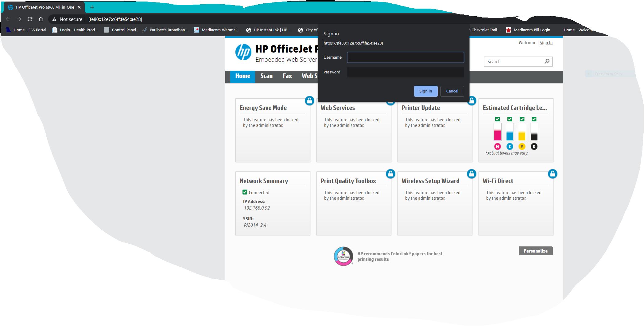Click the green check above the yellow cartridge
Image resolution: width=644 pixels, height=326 pixels.
[522, 119]
